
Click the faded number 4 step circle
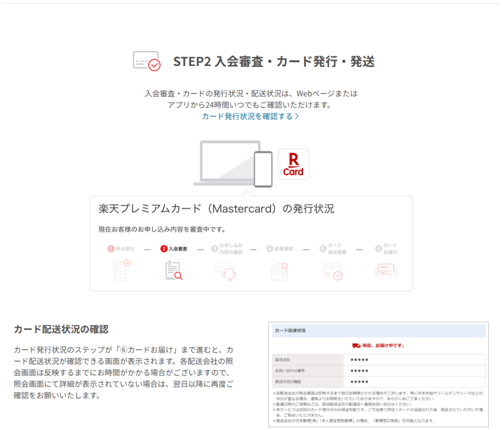(270, 249)
